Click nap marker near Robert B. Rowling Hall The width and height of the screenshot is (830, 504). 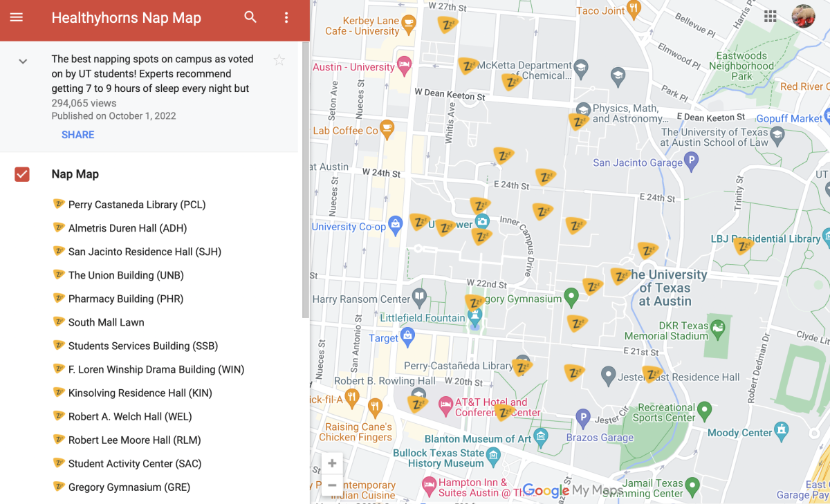point(418,404)
